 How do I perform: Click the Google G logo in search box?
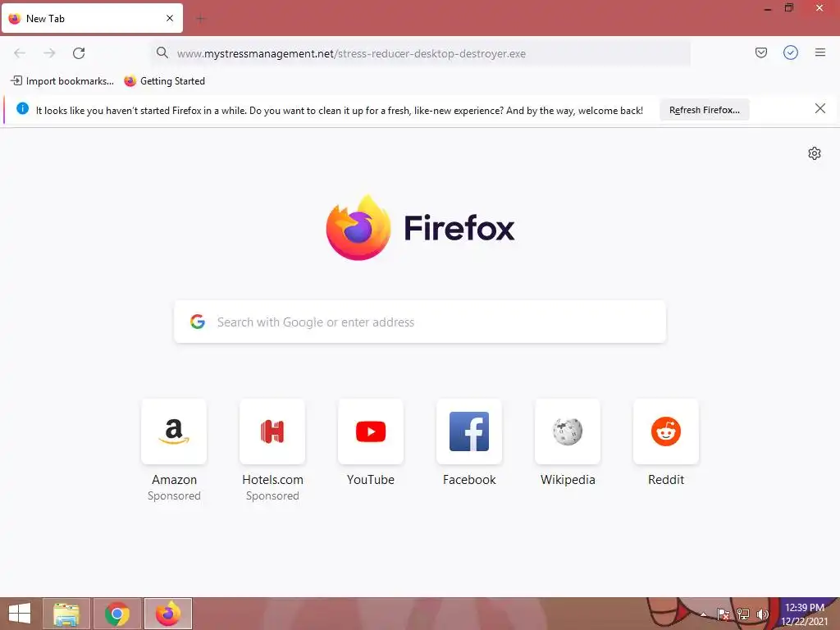tap(198, 322)
